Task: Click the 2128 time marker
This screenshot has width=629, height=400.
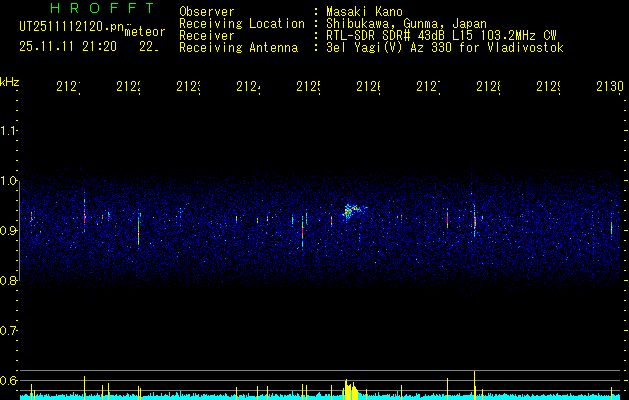Action: click(x=488, y=87)
